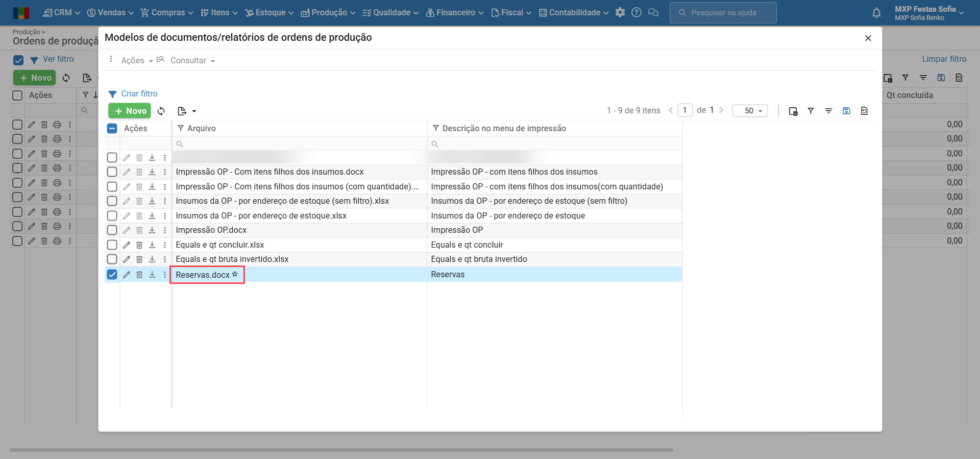Open the export dropdown arrow beside refresh
Image resolution: width=980 pixels, height=459 pixels.
click(194, 111)
